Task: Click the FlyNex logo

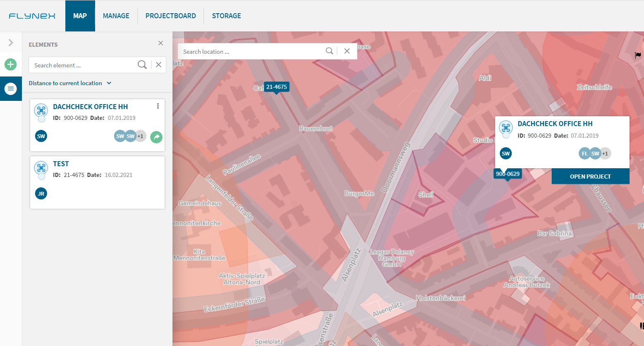Action: pyautogui.click(x=32, y=16)
